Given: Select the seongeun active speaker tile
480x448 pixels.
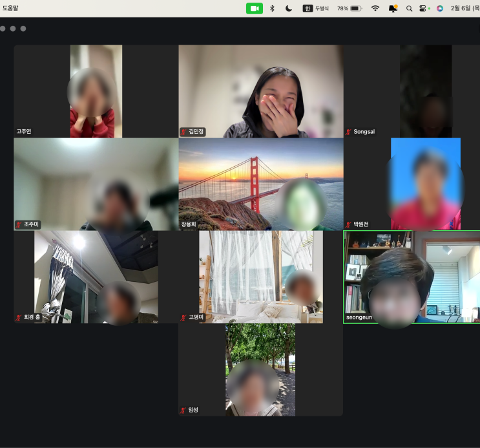Looking at the screenshot, I should coord(412,277).
